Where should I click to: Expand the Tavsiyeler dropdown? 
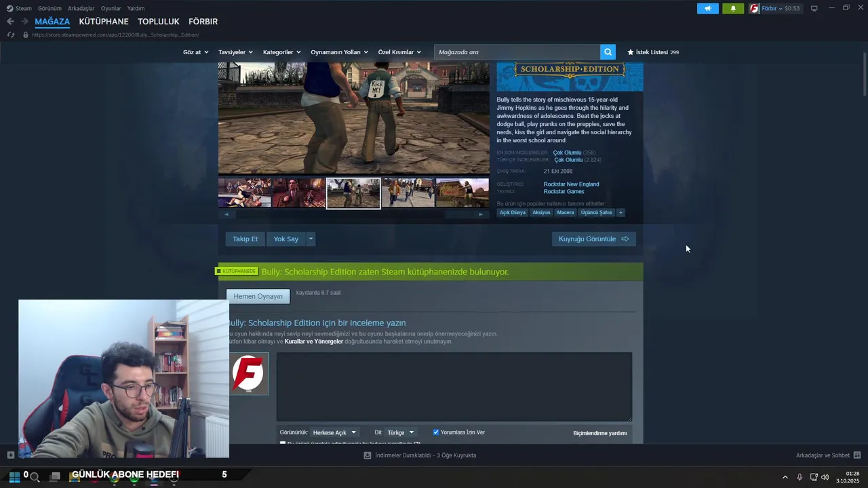click(x=235, y=52)
